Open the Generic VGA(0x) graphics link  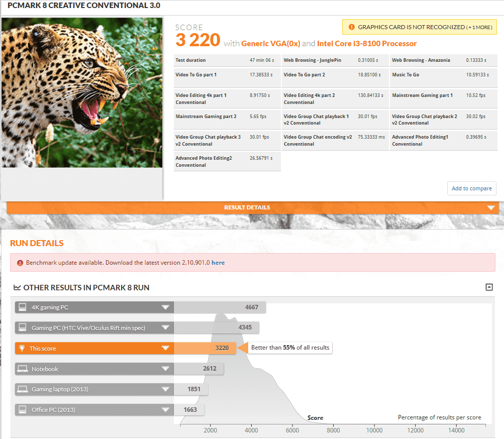click(x=270, y=44)
